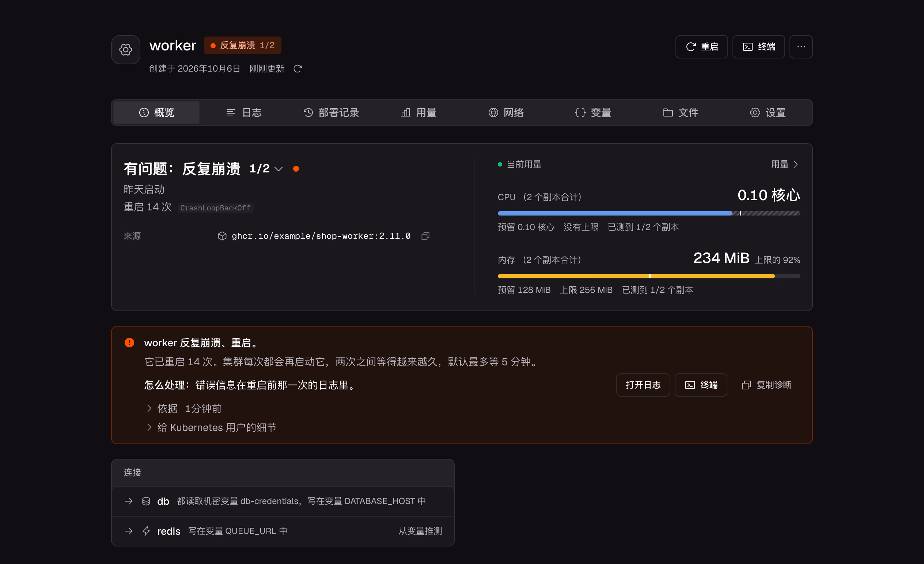Viewport: 924px width, 564px height.
Task: Switch to the 概览 tab
Action: 156,113
